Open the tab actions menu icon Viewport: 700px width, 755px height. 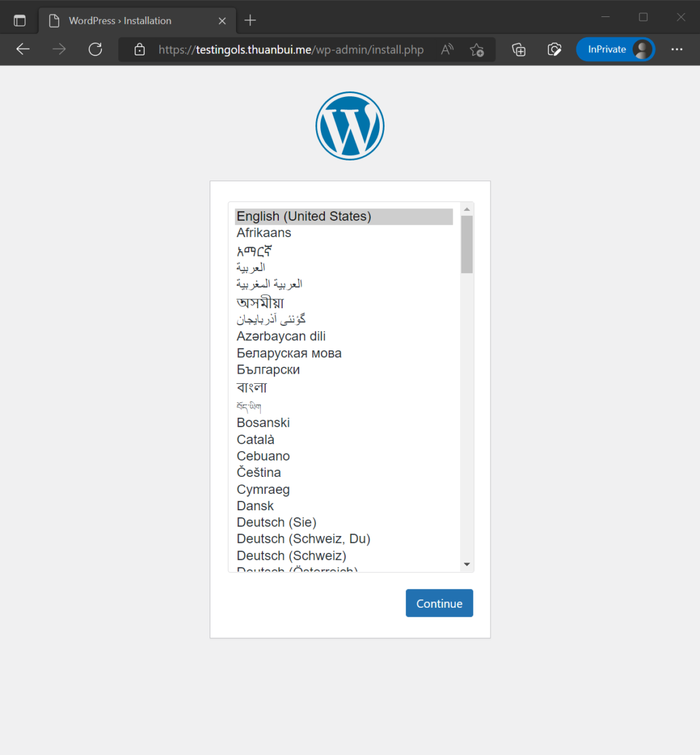pos(20,21)
